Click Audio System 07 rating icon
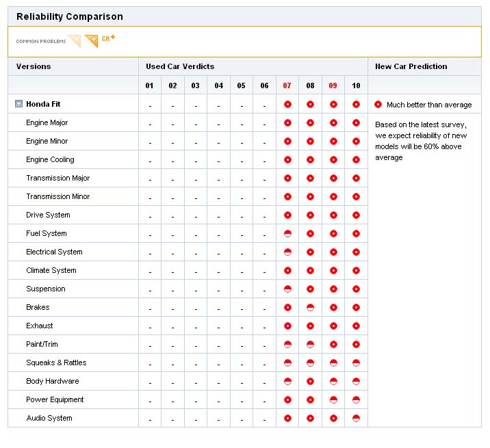This screenshot has height=448, width=490. (x=287, y=418)
